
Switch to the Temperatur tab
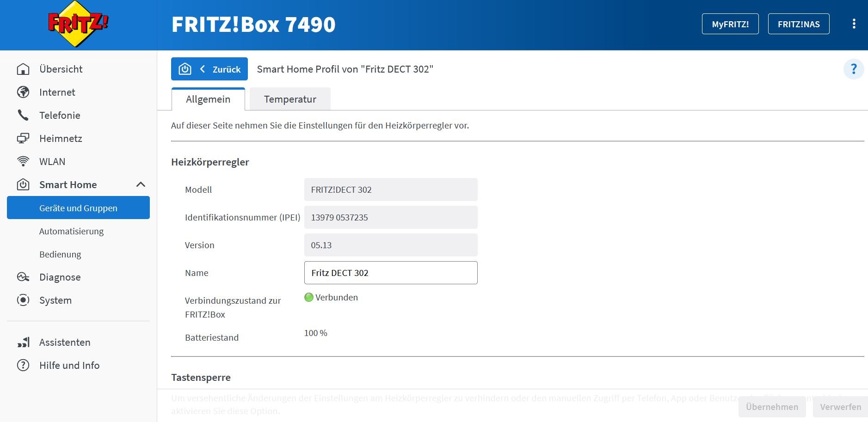[290, 99]
